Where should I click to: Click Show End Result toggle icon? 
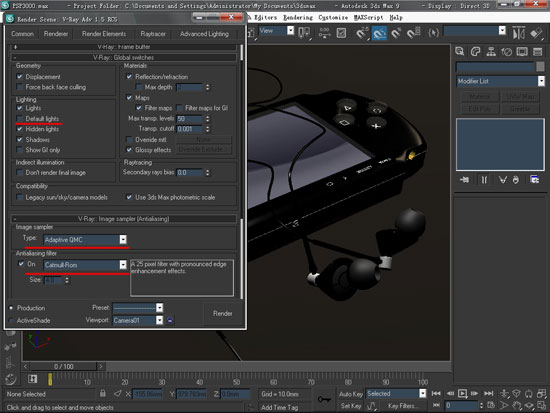[x=484, y=180]
